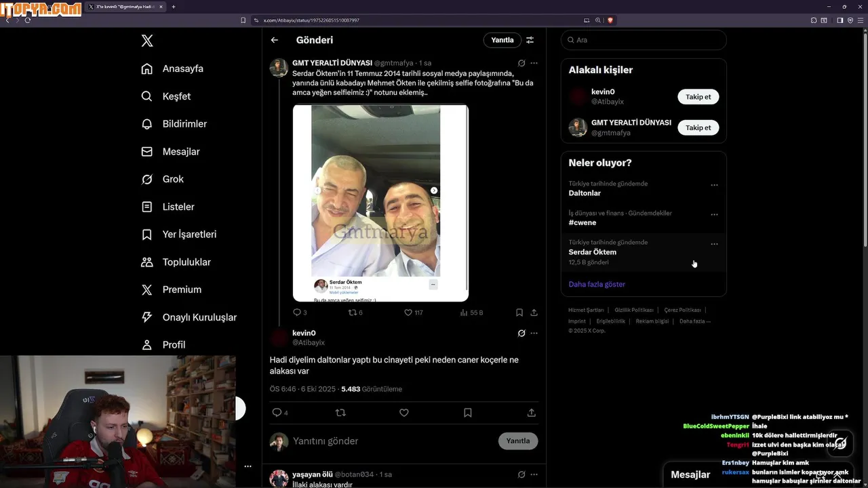Click browser bookmark icon near address bar
The width and height of the screenshot is (868, 488).
coord(243,20)
